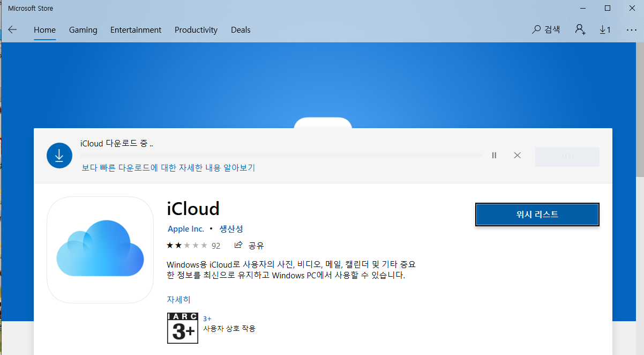Pause the iCloud download
The image size is (644, 355).
494,156
